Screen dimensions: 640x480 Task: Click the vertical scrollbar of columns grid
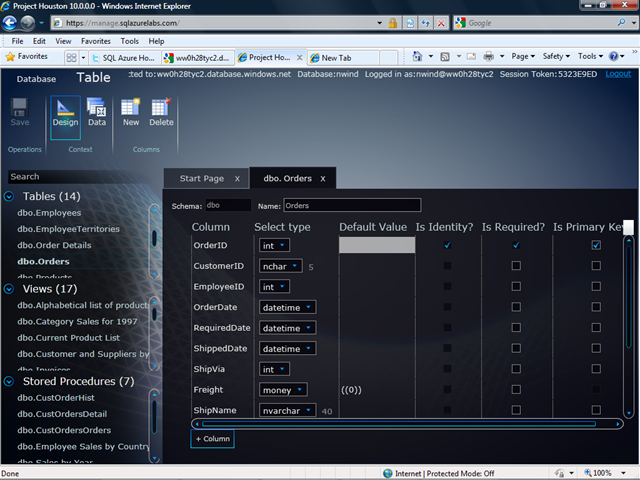point(629,327)
